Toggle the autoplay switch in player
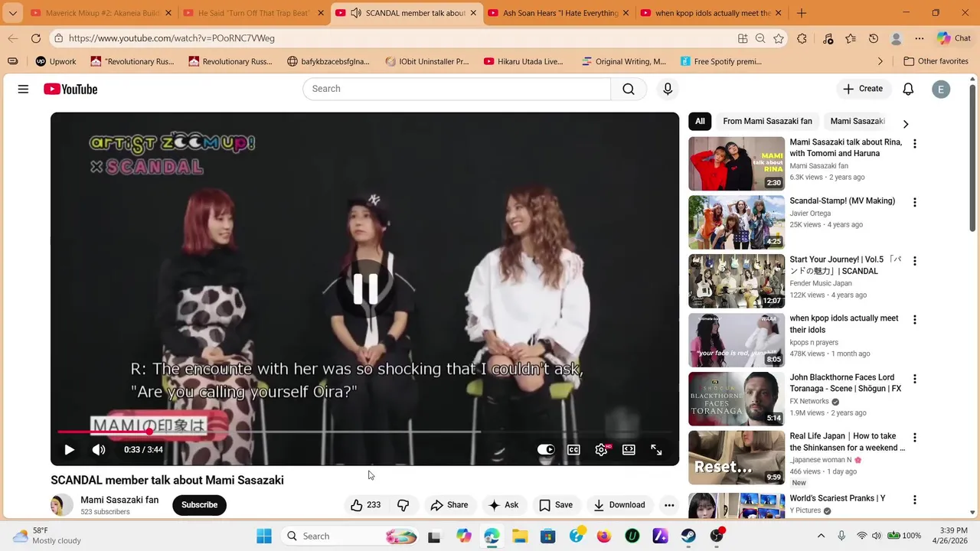The height and width of the screenshot is (551, 980). tap(546, 450)
